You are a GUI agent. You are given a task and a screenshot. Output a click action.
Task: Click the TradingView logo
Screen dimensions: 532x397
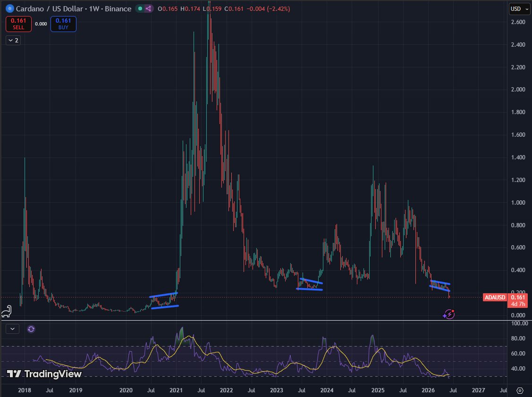(x=44, y=374)
